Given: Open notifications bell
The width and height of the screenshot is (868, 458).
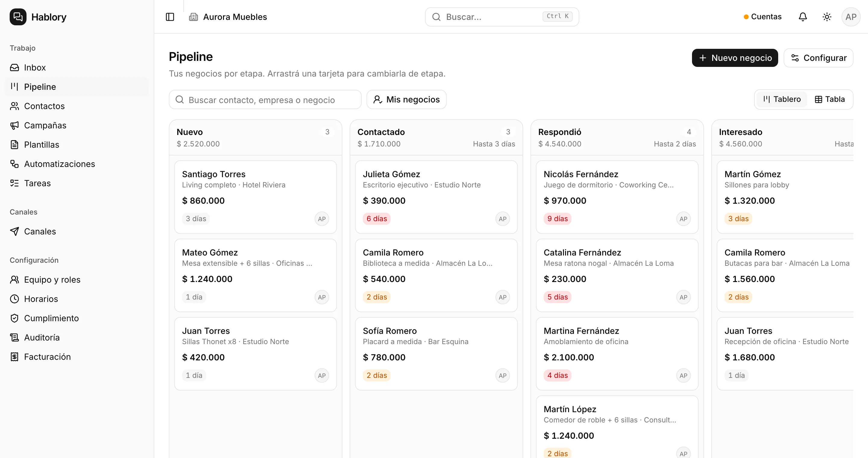Looking at the screenshot, I should (803, 17).
